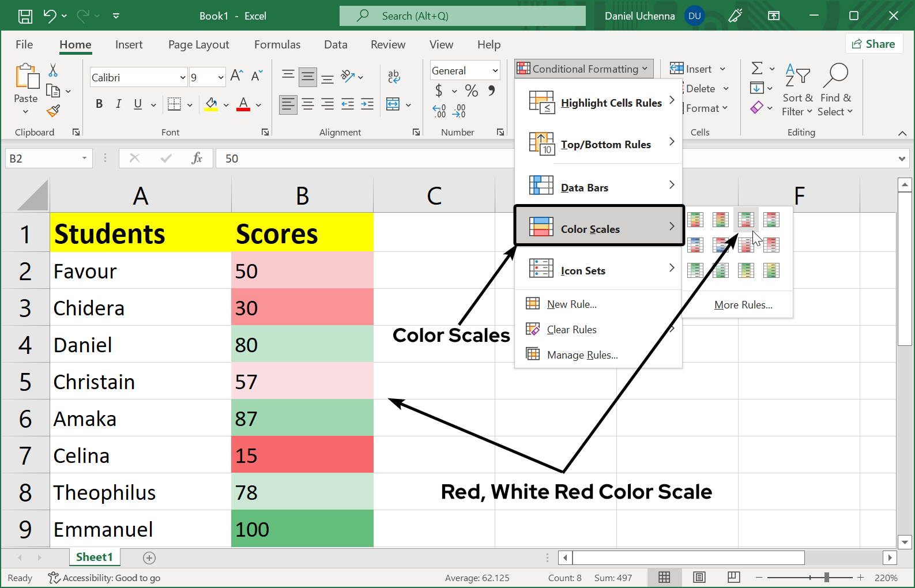Click the Decrease Indent icon

pyautogui.click(x=348, y=104)
